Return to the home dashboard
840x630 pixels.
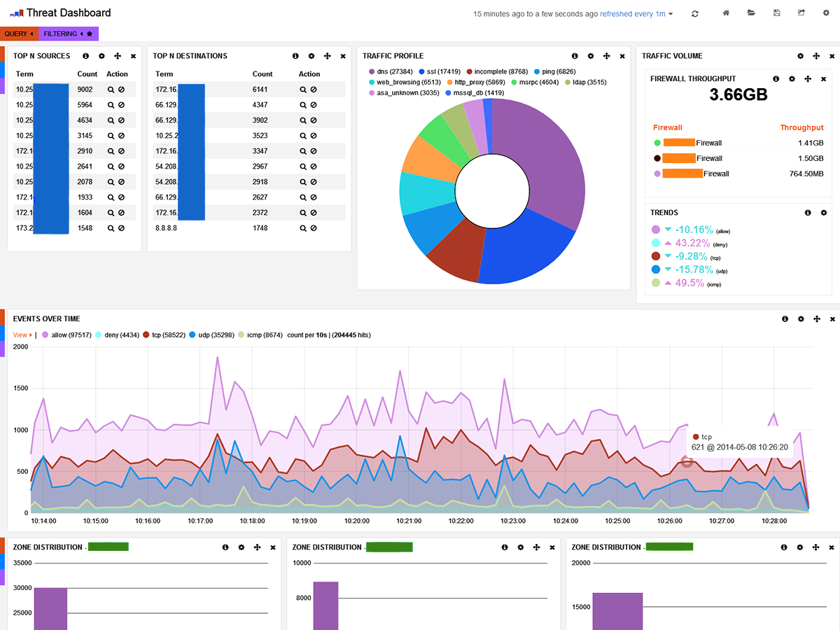click(726, 13)
